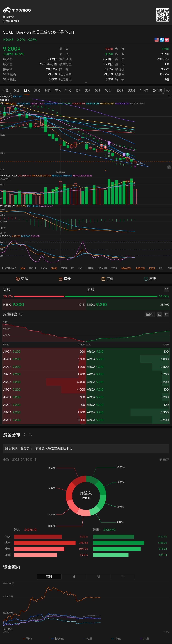This screenshot has height=644, width=172.
Task: Toggle the 小单 line in legend
Action: 144,639
